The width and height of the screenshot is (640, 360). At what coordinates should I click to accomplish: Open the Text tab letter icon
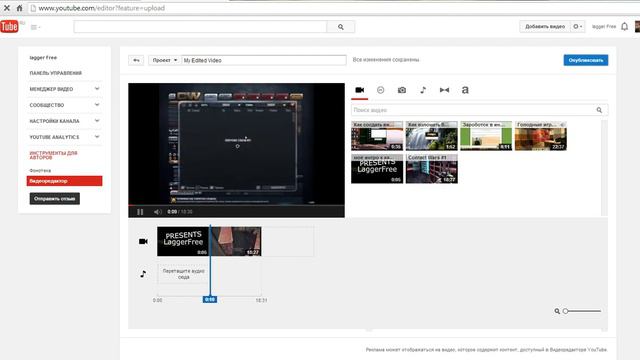(465, 90)
